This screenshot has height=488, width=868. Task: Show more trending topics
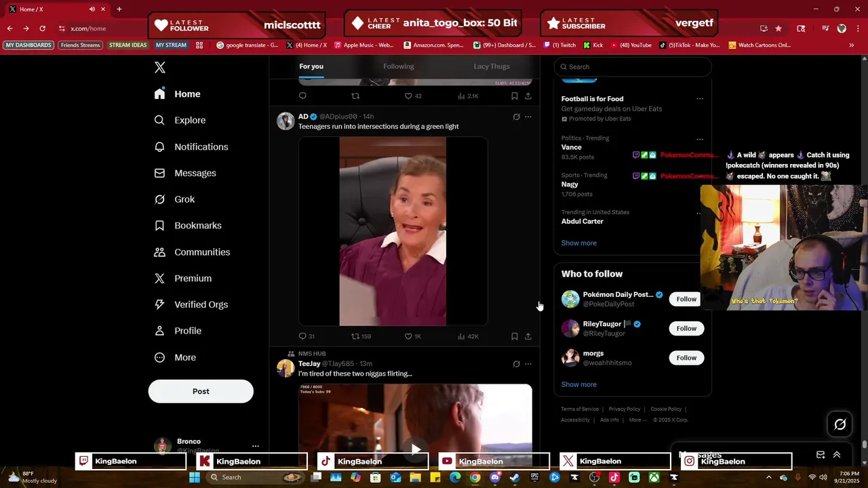point(579,243)
